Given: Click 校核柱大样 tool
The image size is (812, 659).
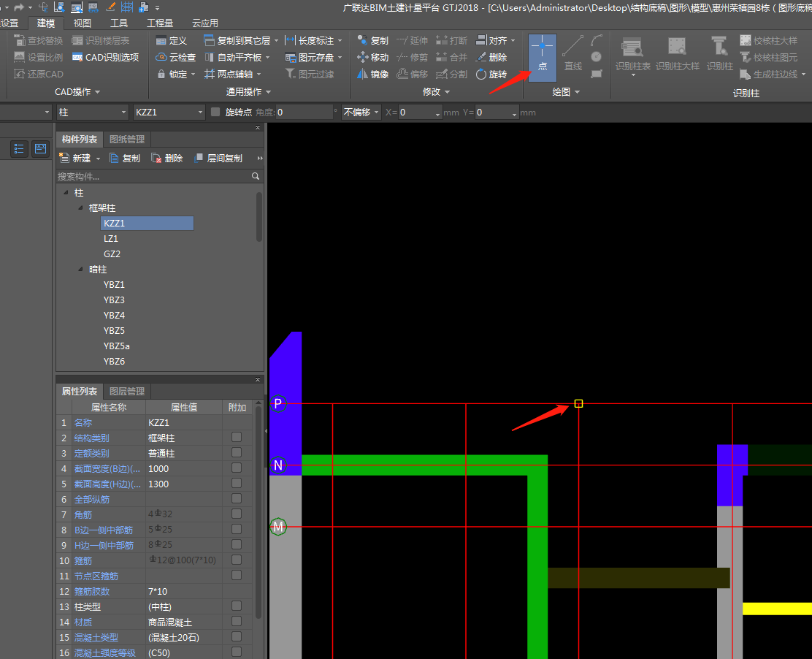Looking at the screenshot, I should (x=768, y=40).
